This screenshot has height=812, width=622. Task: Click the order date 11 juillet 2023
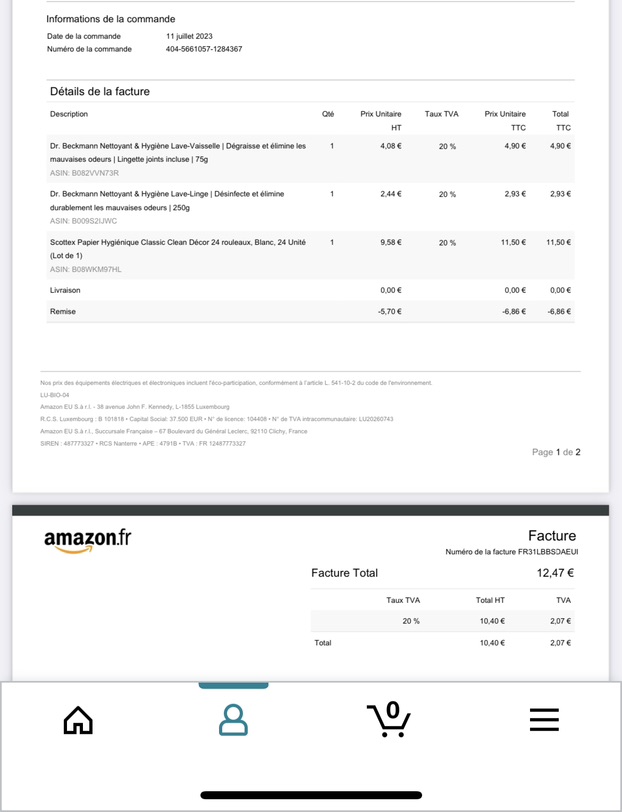(189, 36)
